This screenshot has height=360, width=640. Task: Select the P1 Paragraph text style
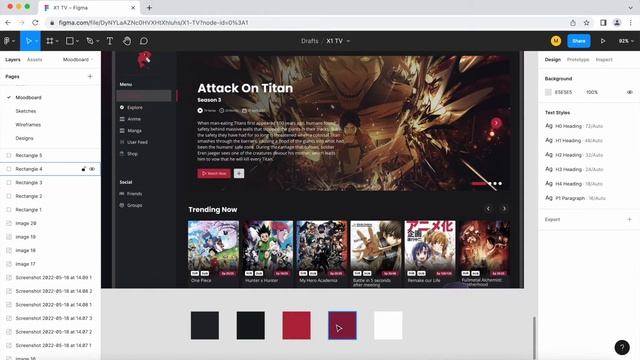click(575, 198)
